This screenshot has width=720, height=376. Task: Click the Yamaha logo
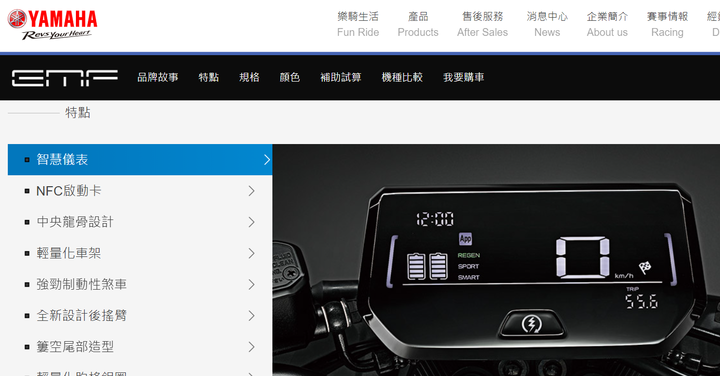click(52, 24)
